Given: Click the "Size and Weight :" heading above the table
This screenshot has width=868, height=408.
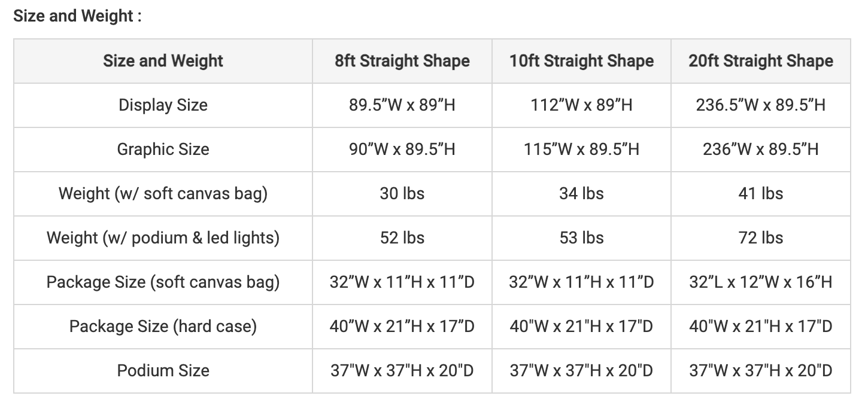Looking at the screenshot, I should (x=77, y=16).
